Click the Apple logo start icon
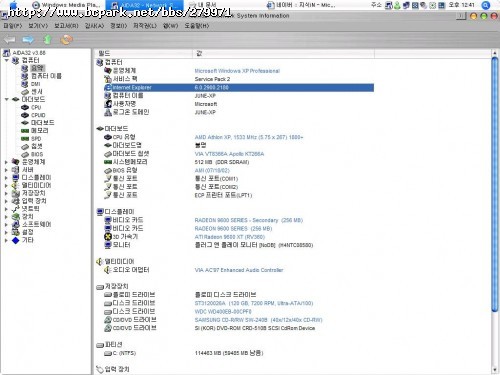This screenshot has width=500, height=375. pos(13,5)
